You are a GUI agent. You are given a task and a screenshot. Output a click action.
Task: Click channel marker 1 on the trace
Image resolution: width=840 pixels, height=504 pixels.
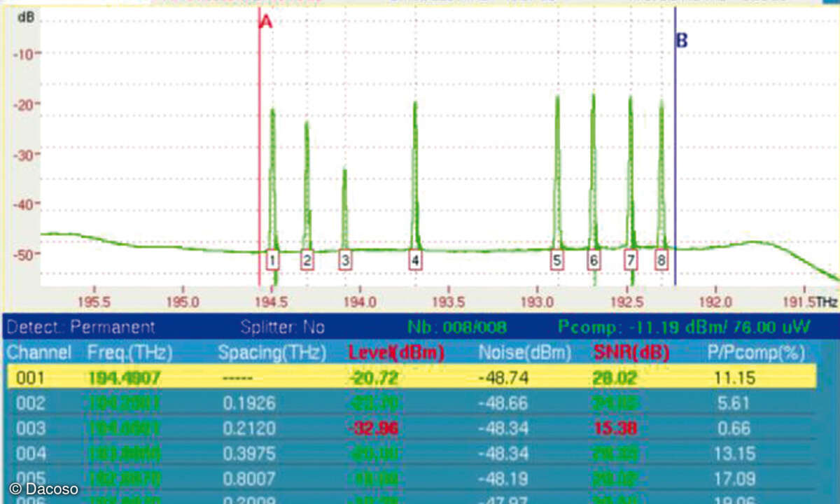(273, 261)
